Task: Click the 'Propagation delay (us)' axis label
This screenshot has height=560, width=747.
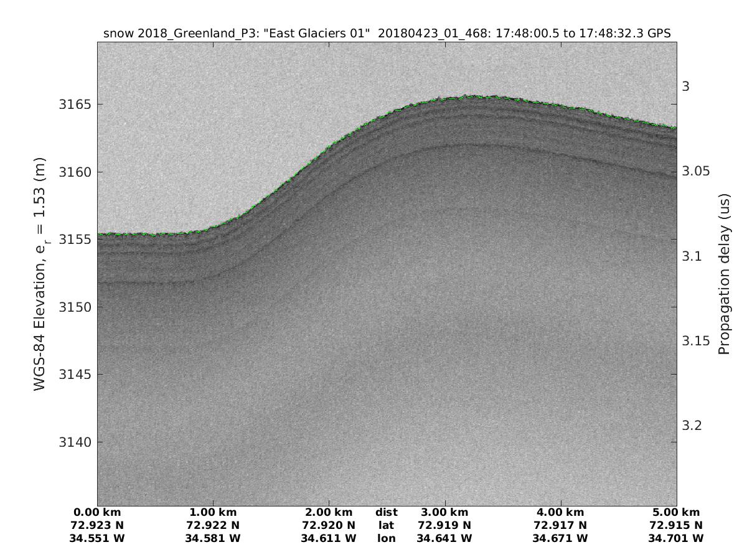Action: (723, 274)
